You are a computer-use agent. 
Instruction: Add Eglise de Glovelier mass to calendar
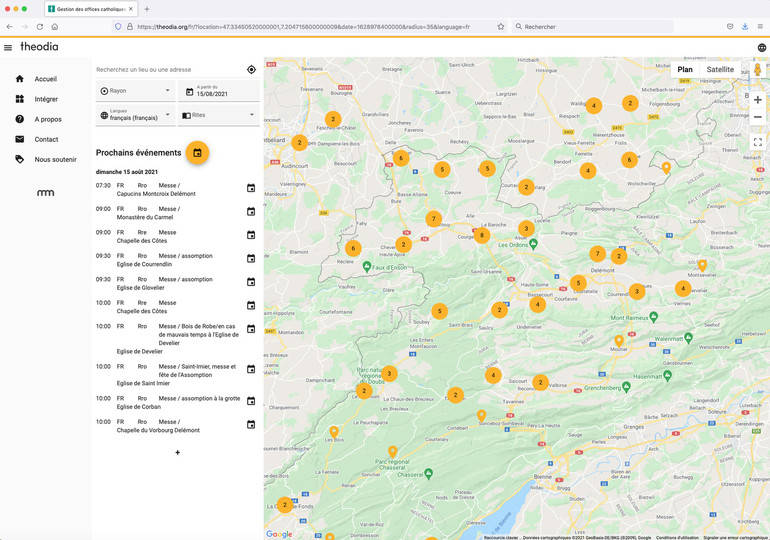pos(251,282)
